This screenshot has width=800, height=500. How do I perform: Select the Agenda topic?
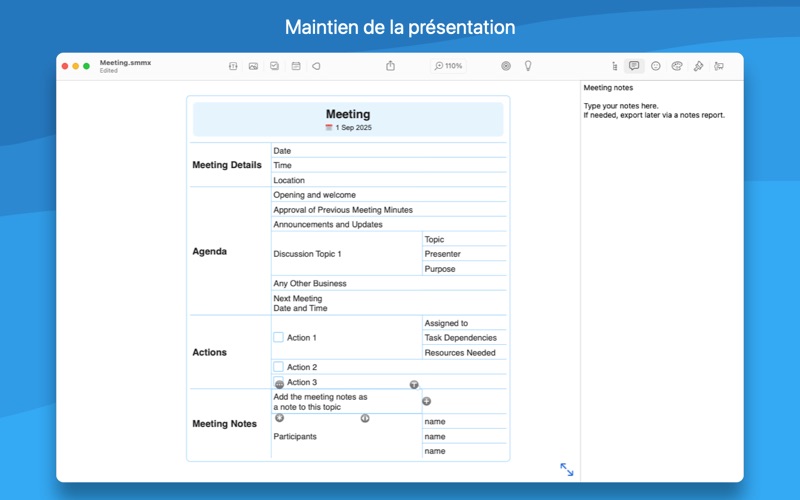(x=210, y=251)
